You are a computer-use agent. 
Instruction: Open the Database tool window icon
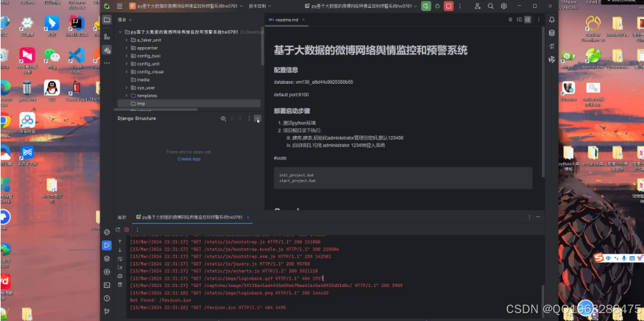tap(552, 33)
